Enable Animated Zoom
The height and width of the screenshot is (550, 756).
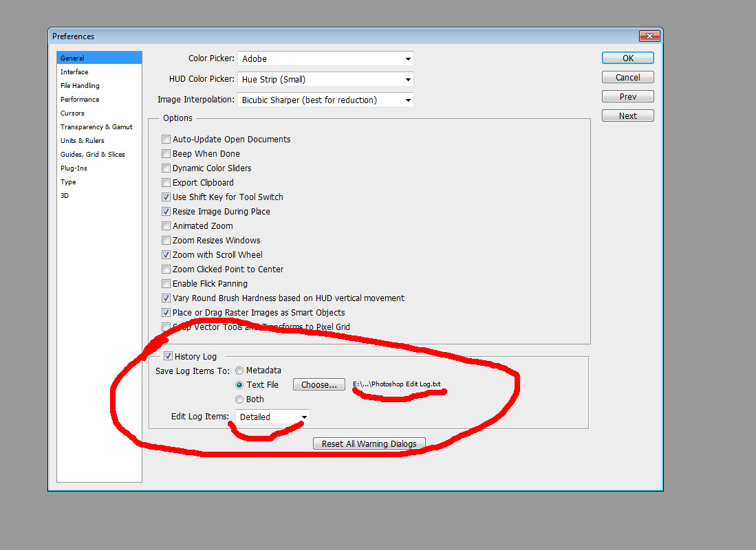point(166,225)
